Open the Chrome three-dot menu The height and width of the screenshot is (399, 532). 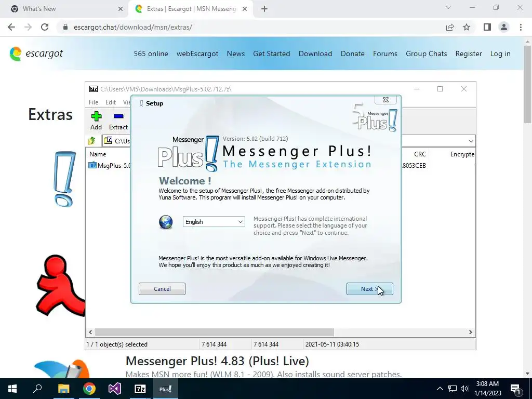[521, 27]
